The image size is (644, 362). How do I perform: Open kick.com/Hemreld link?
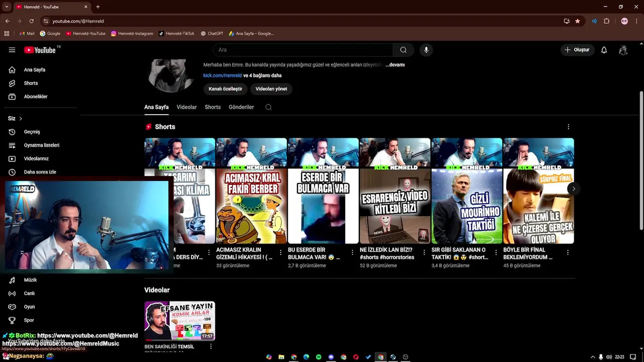point(222,75)
